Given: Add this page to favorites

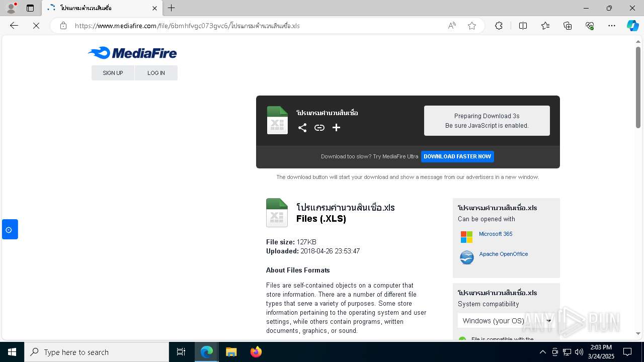Looking at the screenshot, I should coord(472,26).
